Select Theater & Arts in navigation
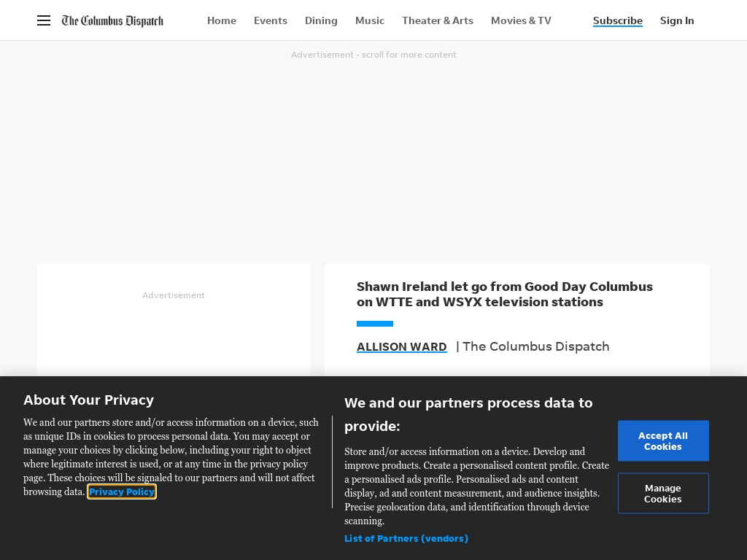The height and width of the screenshot is (560, 747). click(x=438, y=20)
